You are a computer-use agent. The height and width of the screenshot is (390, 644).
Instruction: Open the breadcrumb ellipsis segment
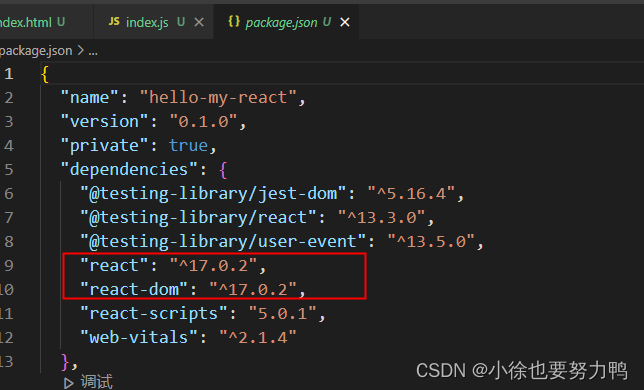point(93,52)
